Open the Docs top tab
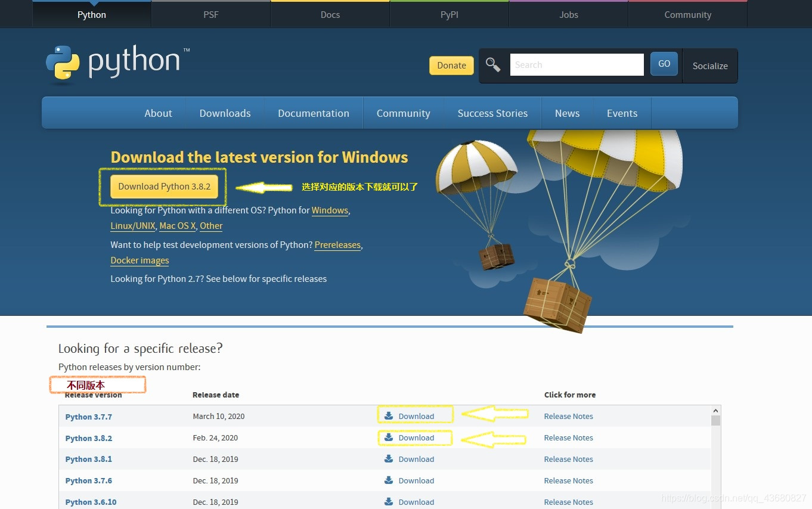 coord(330,14)
